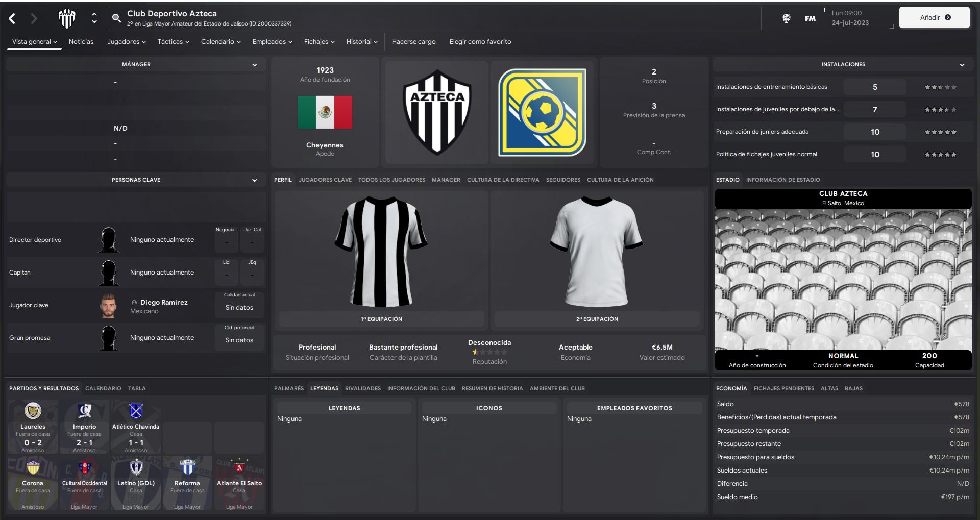The image size is (980, 520).
Task: Open the club switcher up-down arrows
Action: pyautogui.click(x=94, y=18)
